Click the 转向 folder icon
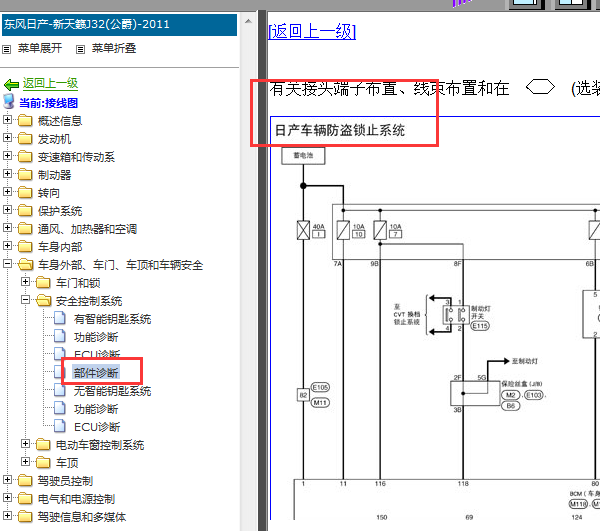The width and height of the screenshot is (600, 531). click(25, 192)
